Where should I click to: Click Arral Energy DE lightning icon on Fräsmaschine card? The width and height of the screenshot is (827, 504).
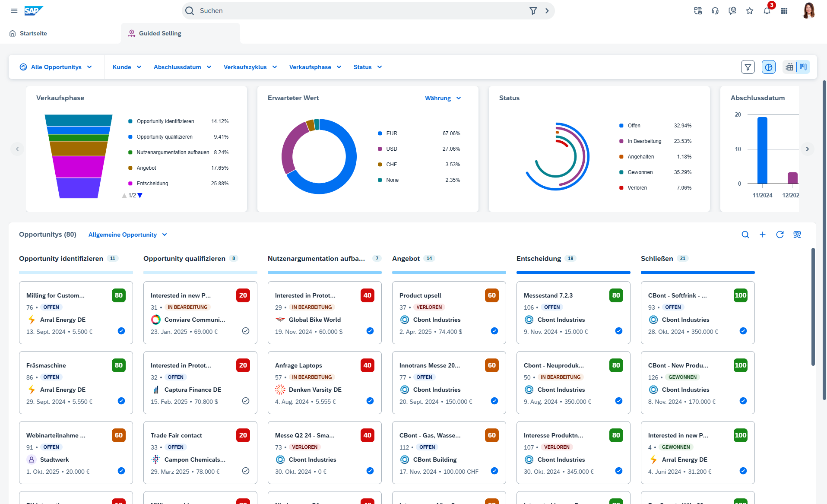tap(32, 390)
